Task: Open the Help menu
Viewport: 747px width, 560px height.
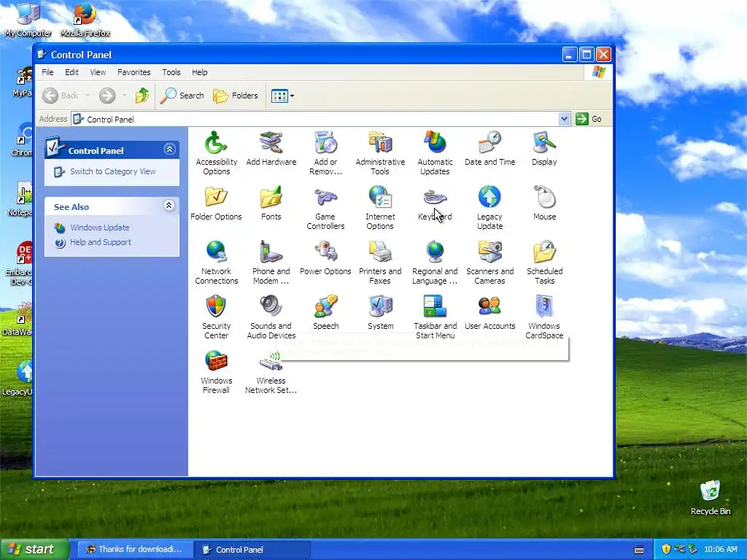Action: [x=200, y=72]
